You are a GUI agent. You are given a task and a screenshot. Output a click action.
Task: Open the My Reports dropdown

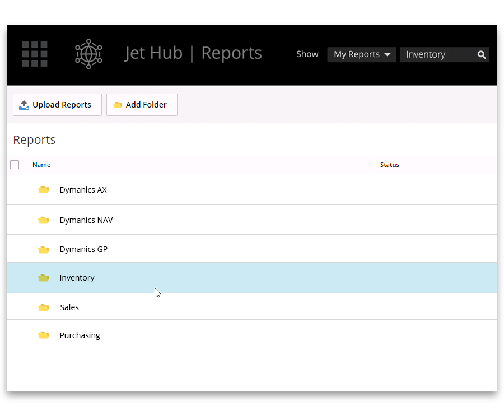362,54
